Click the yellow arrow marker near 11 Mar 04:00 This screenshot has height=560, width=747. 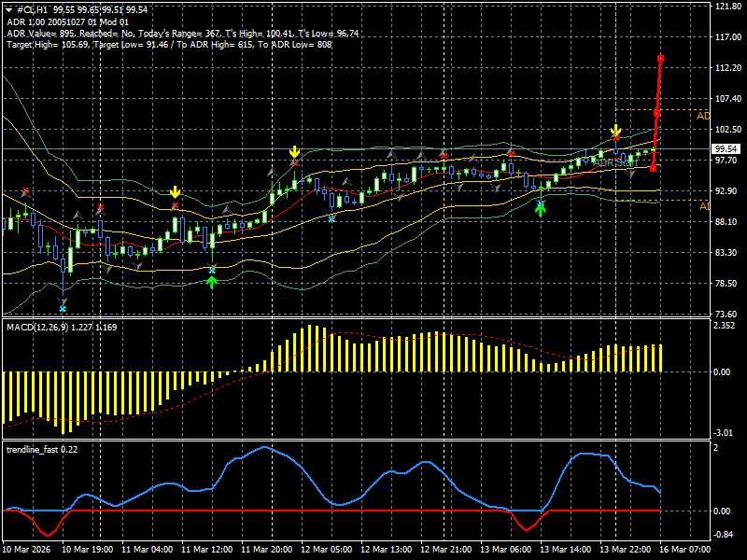[x=176, y=193]
